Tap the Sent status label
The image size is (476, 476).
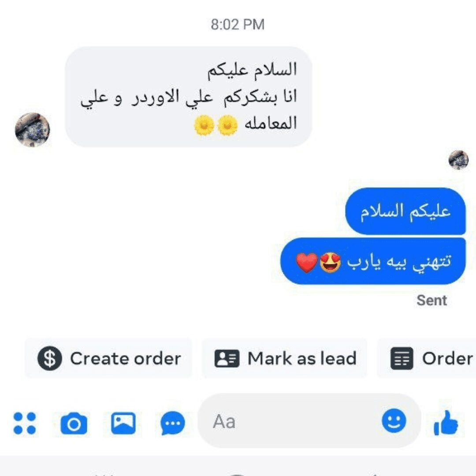click(431, 301)
